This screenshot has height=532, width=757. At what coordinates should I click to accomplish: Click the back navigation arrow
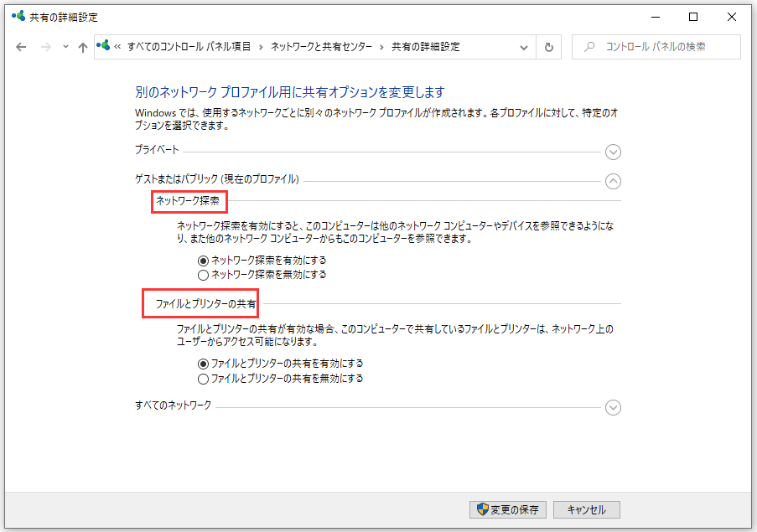click(x=21, y=47)
